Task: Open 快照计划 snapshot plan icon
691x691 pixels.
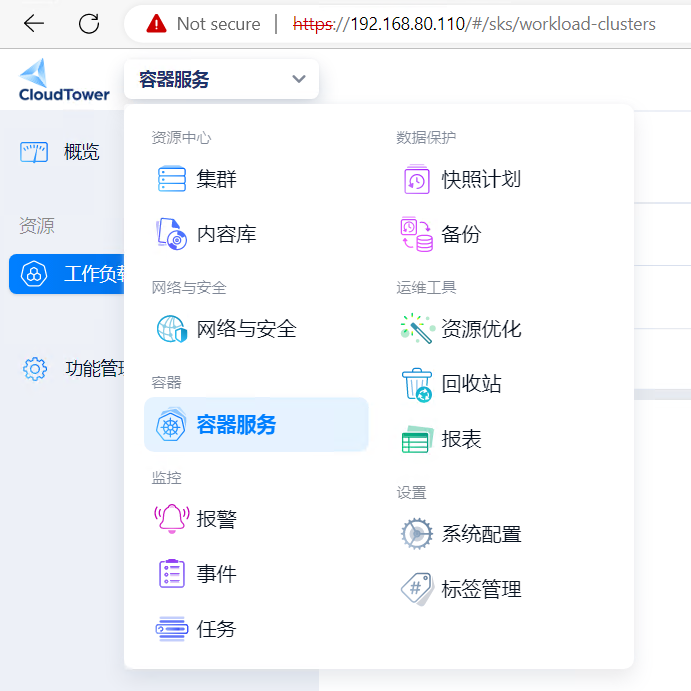Action: click(416, 179)
